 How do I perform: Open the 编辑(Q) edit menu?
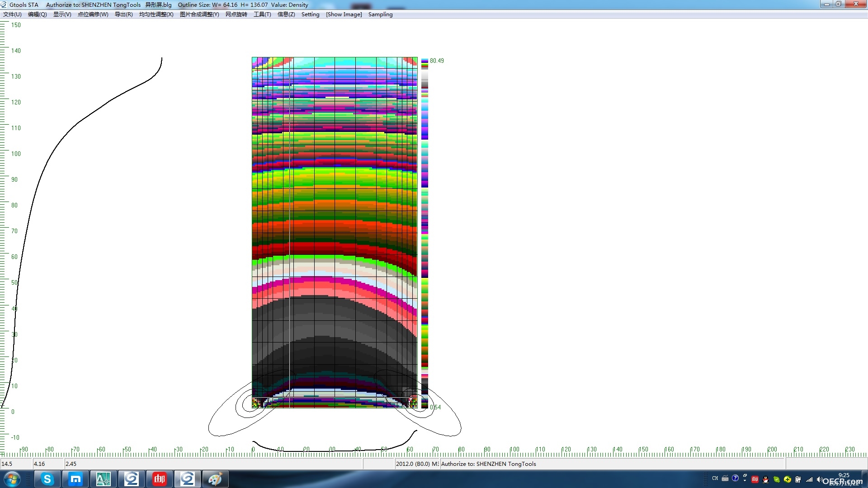(38, 14)
